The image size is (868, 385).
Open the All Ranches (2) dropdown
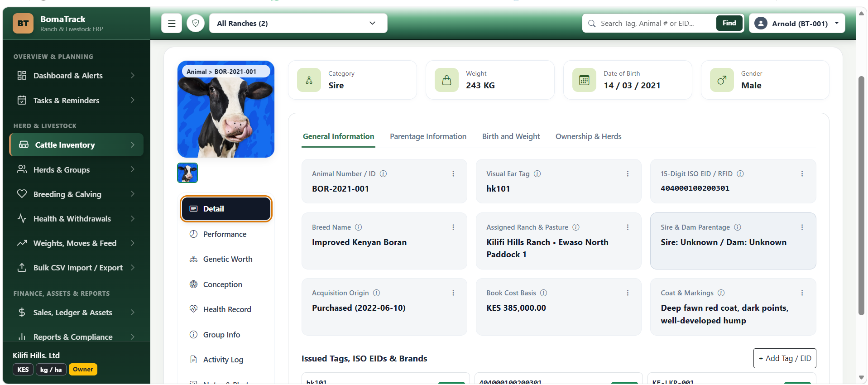pyautogui.click(x=298, y=23)
